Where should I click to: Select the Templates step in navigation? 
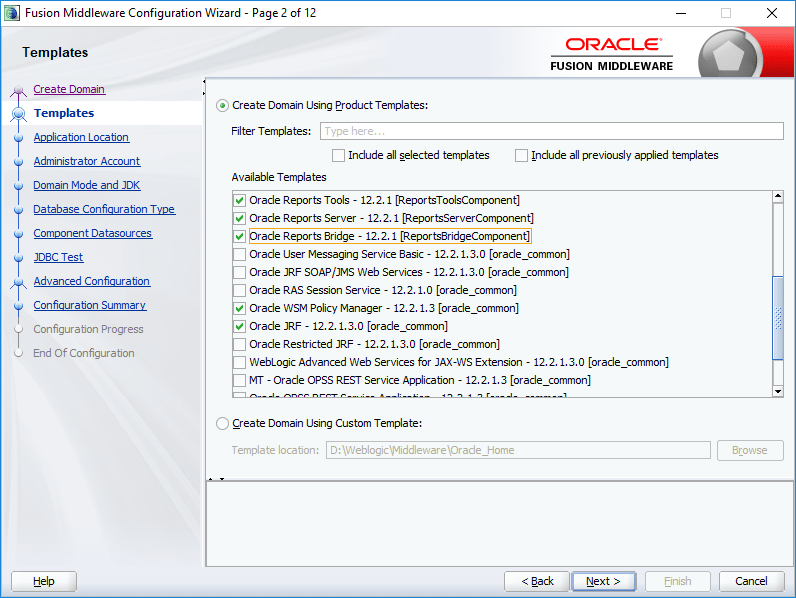[64, 113]
